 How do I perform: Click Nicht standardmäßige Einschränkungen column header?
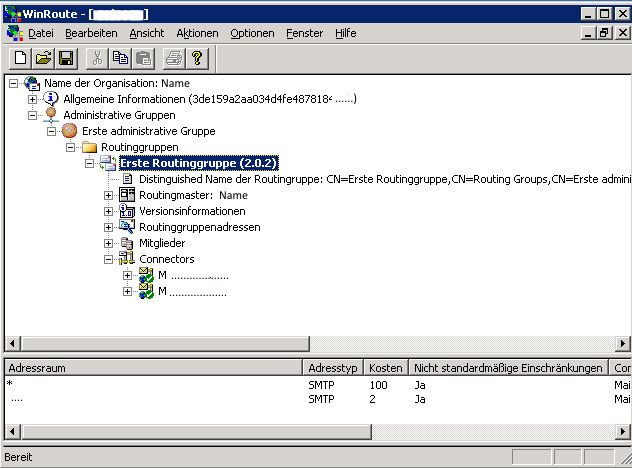coord(508,368)
